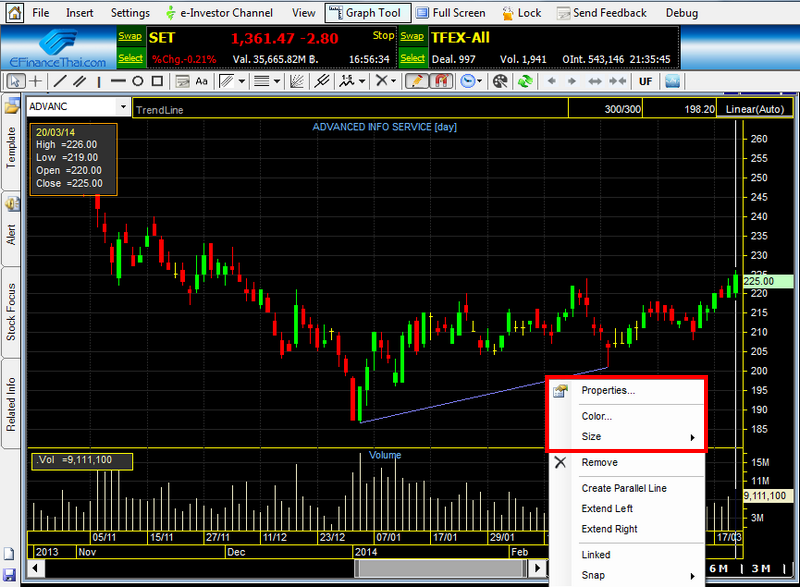The height and width of the screenshot is (587, 800).
Task: Click the blue chart snapshot icon
Action: point(672,81)
